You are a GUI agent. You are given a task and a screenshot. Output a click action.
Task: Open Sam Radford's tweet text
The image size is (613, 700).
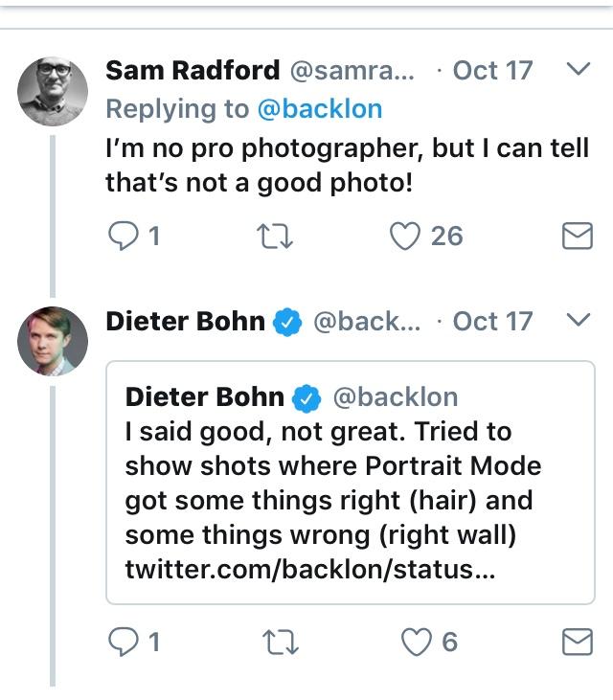tap(347, 165)
